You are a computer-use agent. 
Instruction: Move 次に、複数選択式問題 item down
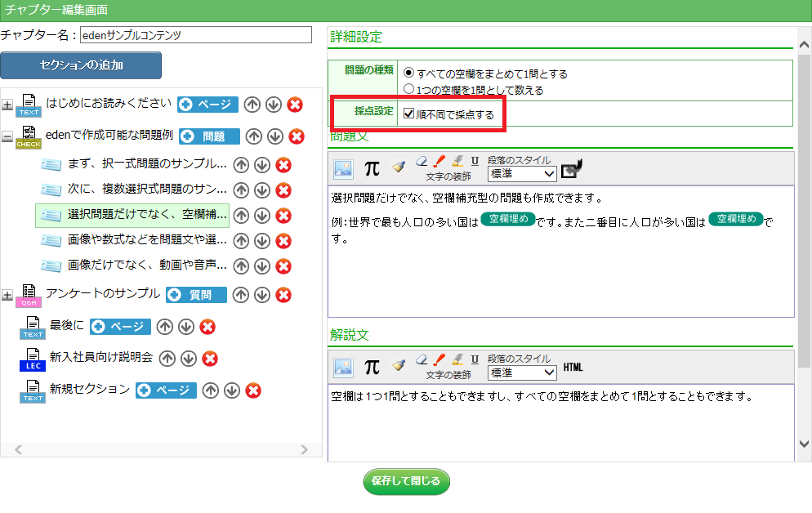262,190
